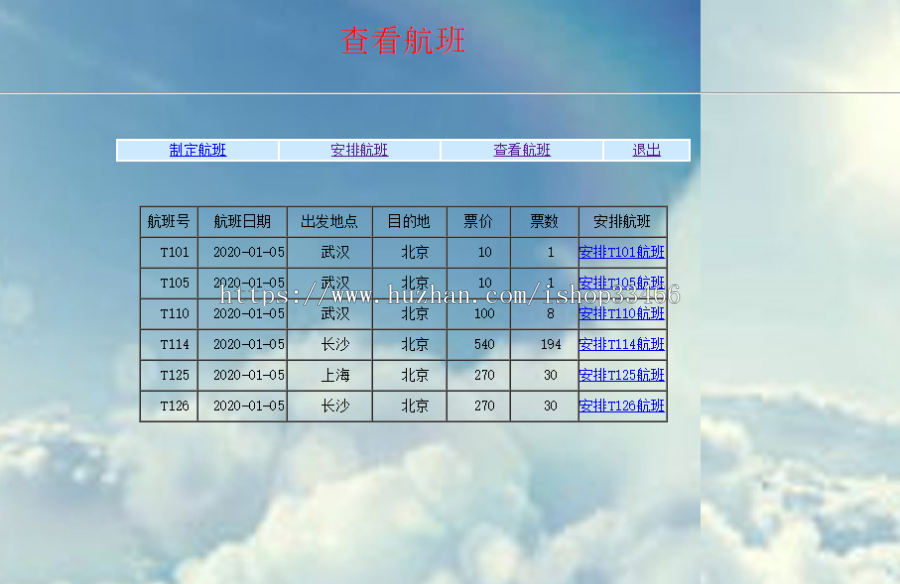Open the 制定航班 navigation link
This screenshot has width=900, height=584.
pos(197,150)
